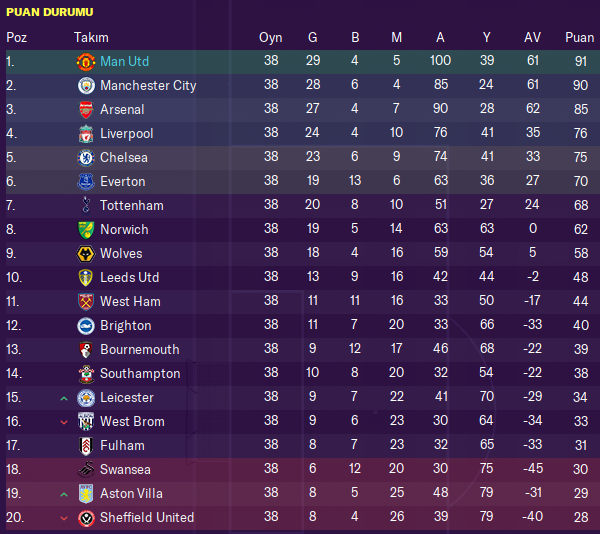600x534 pixels.
Task: Click the Man Utd club crest
Action: [85, 61]
